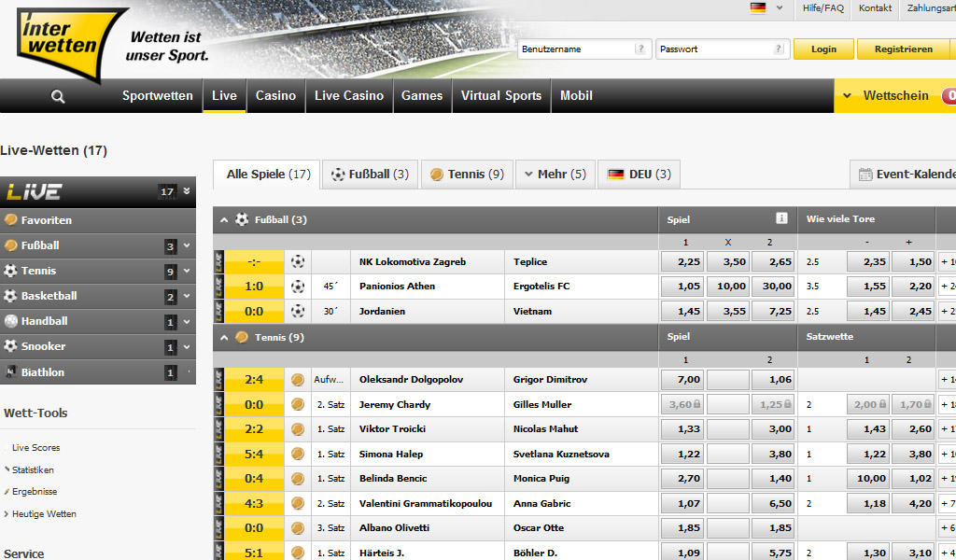This screenshot has width=956, height=560.
Task: Click the help question mark in Passwort field
Action: [779, 49]
